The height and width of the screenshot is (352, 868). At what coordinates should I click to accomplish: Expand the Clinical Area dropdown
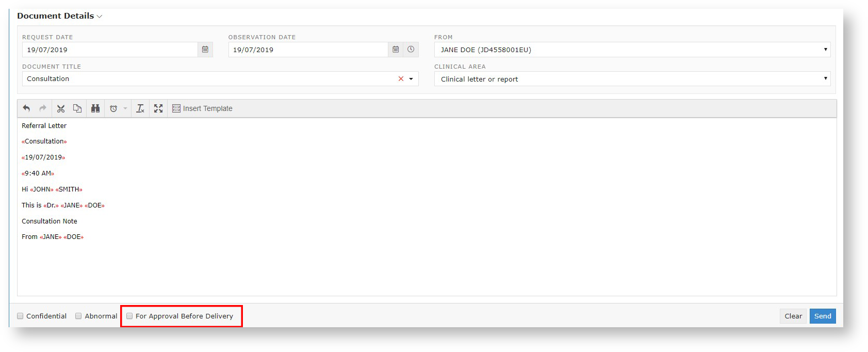[632, 79]
